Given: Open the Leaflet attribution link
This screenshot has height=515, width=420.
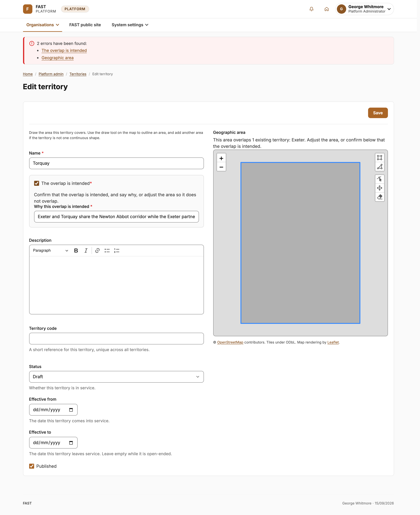Looking at the screenshot, I should coord(333,342).
